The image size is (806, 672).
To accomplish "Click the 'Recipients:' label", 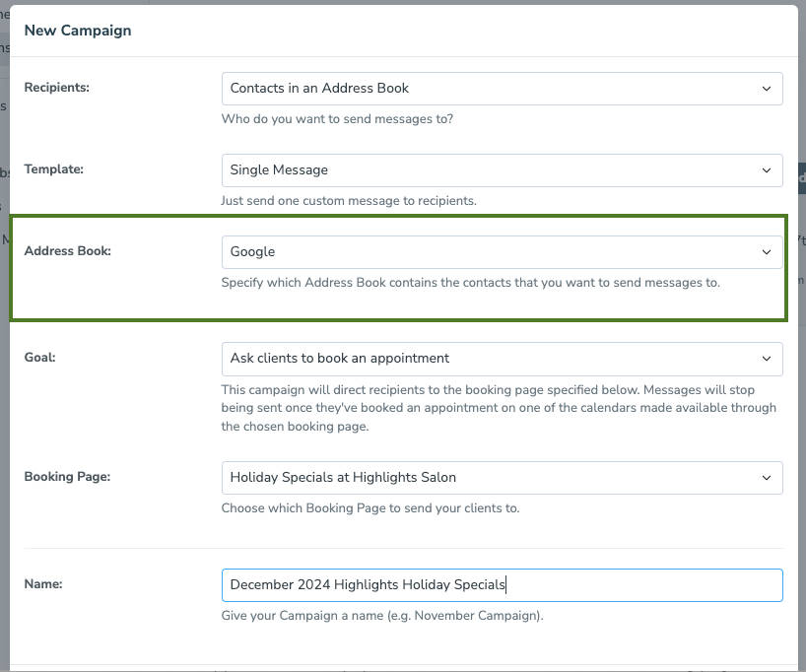I will [56, 88].
